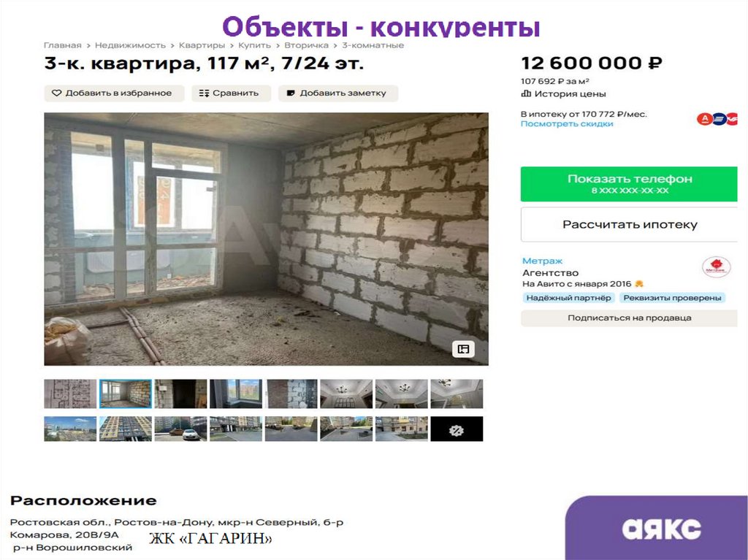Select the floor plan drawing thumbnail
This screenshot has width=748, height=560.
tap(70, 394)
